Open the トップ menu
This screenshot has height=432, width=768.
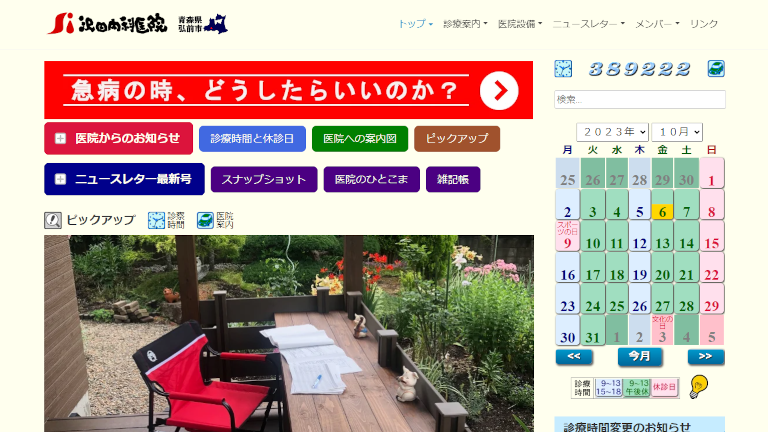click(415, 24)
